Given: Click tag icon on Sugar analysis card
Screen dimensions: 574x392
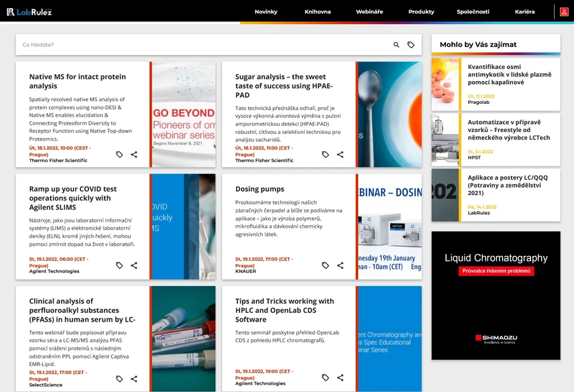Looking at the screenshot, I should [x=325, y=154].
